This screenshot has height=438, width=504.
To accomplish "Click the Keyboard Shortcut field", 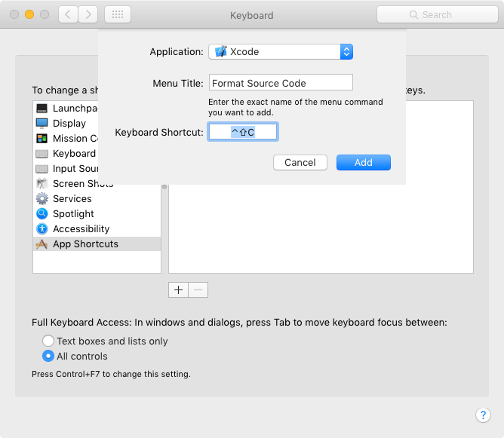I will tap(243, 132).
